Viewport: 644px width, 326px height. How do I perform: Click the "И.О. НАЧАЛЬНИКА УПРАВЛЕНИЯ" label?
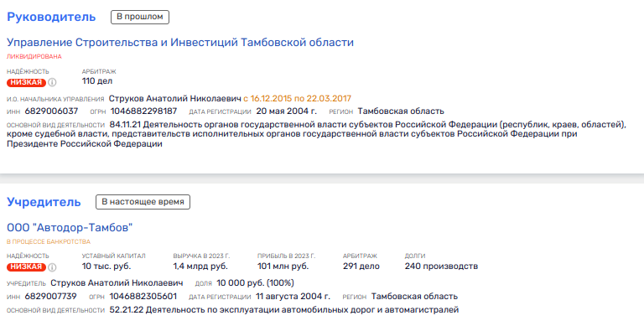click(55, 100)
